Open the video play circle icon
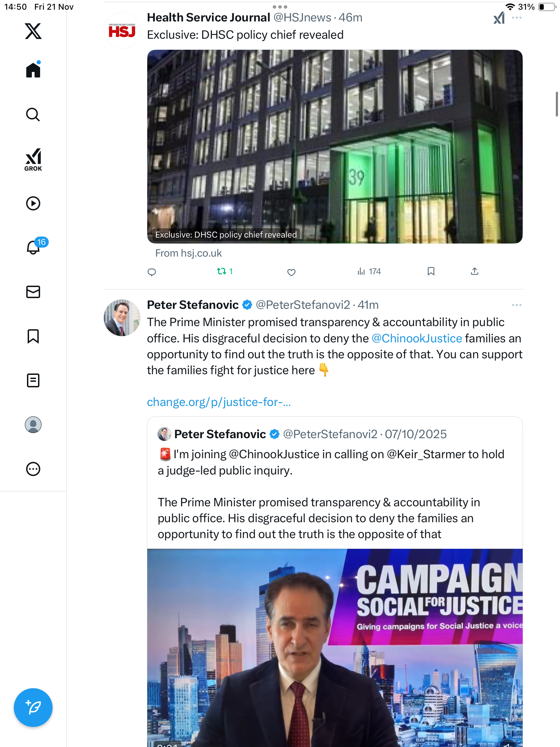The height and width of the screenshot is (747, 560). tap(33, 203)
